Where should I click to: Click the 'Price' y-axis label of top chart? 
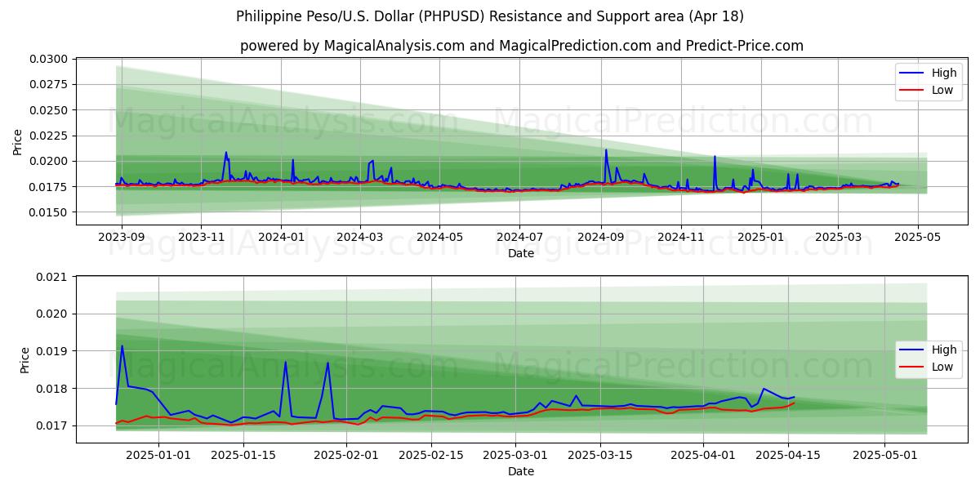[18, 142]
